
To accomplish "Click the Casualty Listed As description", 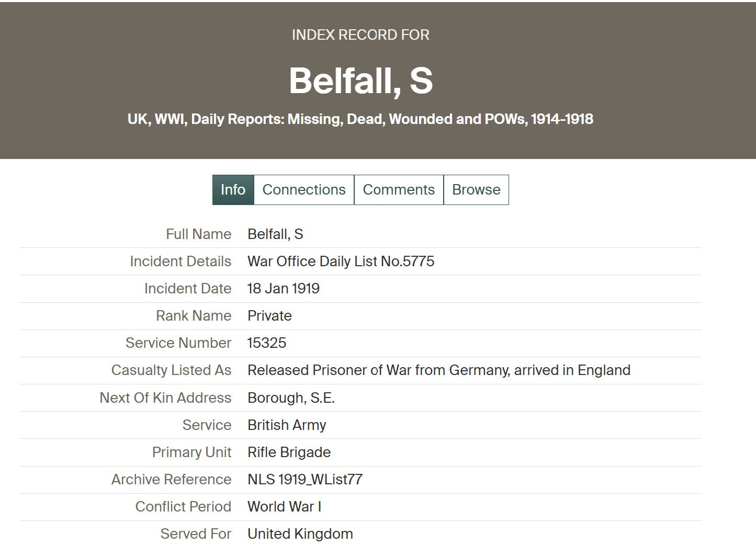I will [x=439, y=370].
